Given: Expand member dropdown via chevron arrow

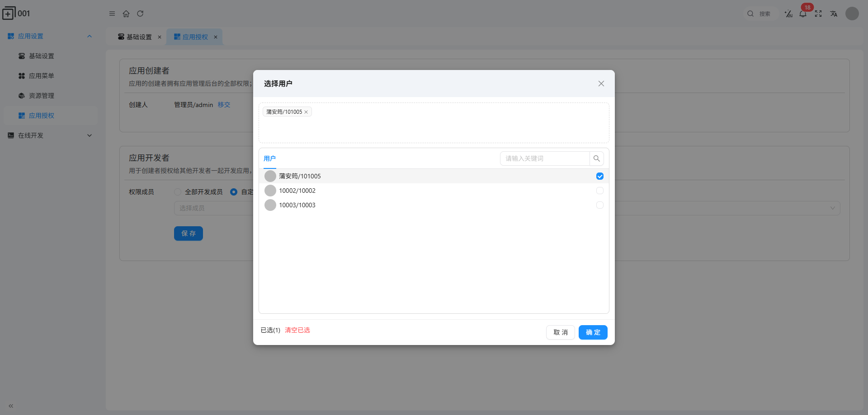Looking at the screenshot, I should click(833, 208).
